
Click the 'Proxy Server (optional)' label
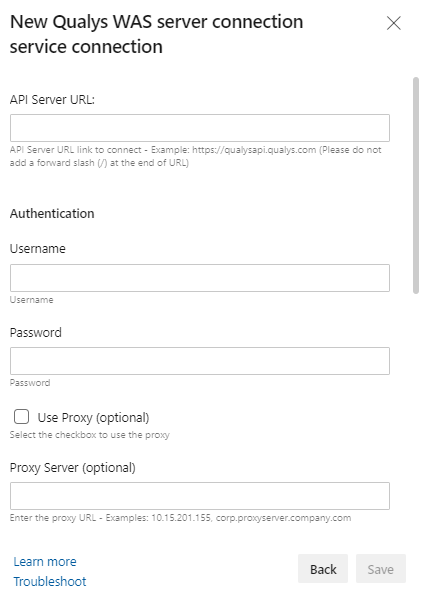(73, 468)
